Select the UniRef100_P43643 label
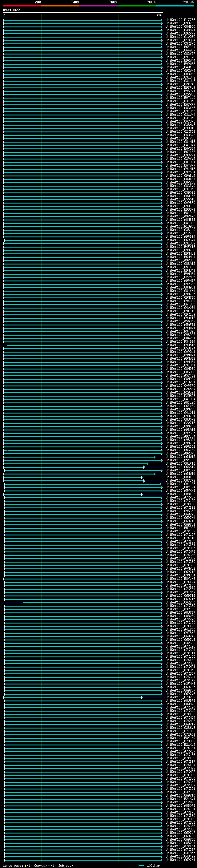Viewport: 197px width, 868px height. (x=180, y=135)
